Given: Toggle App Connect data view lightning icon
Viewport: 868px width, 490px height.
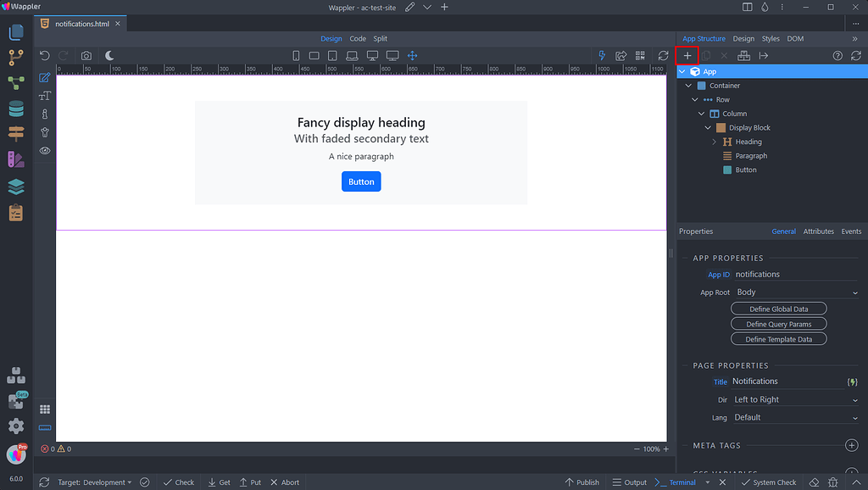Looking at the screenshot, I should click(601, 55).
